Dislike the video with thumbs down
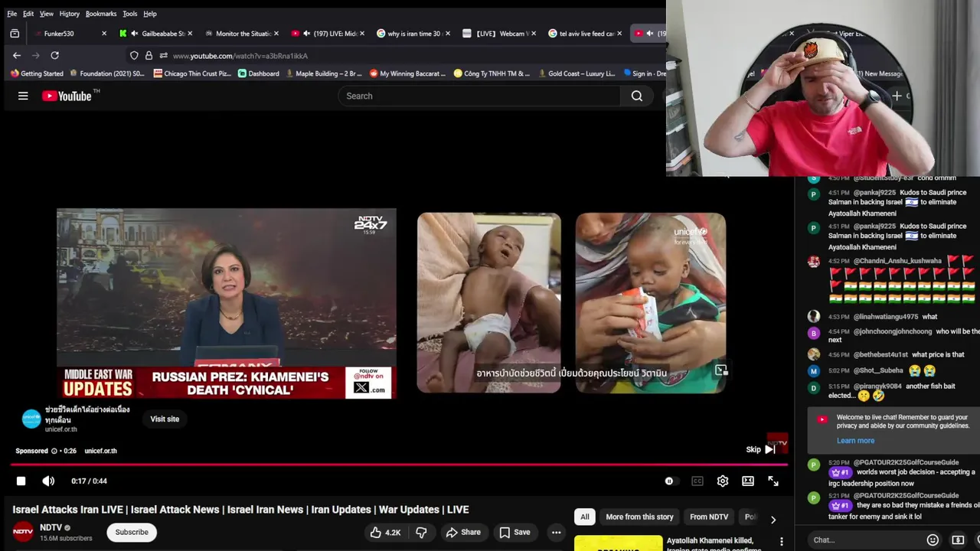The image size is (980, 551). click(x=421, y=533)
